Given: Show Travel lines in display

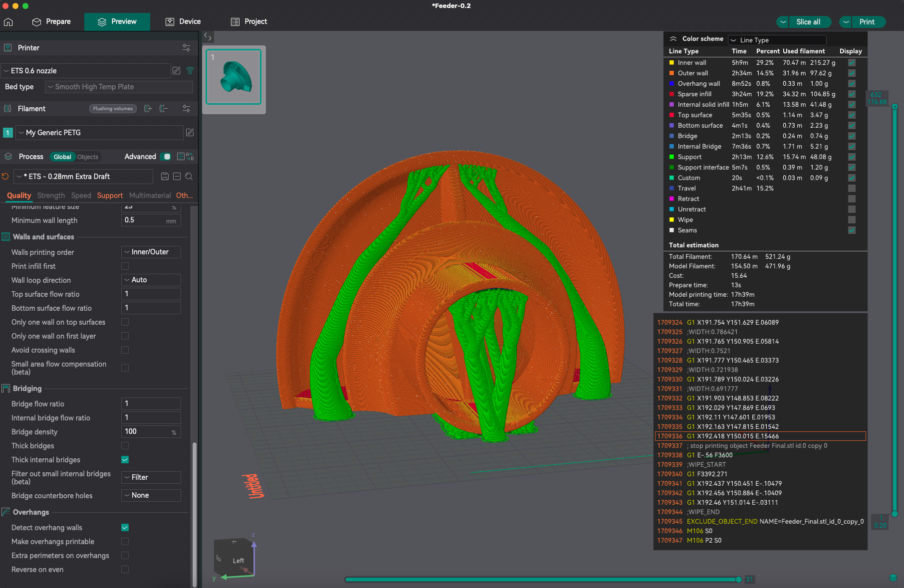Looking at the screenshot, I should click(852, 189).
